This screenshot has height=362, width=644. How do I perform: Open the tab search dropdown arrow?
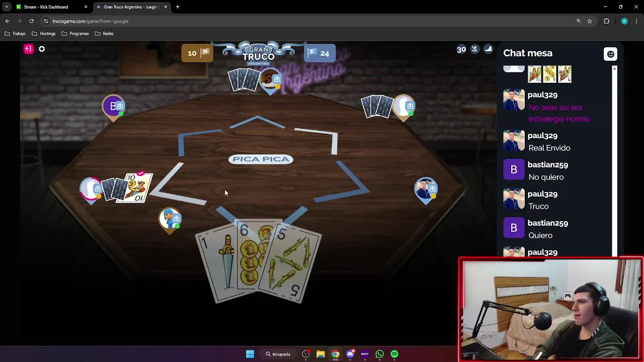tap(7, 7)
